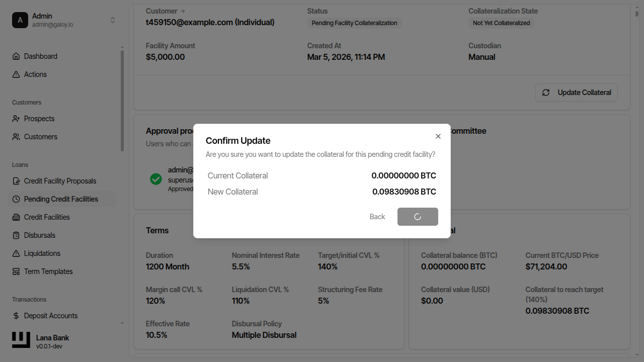Open the Admin account switcher dropdown
This screenshot has height=362, width=644.
113,20
